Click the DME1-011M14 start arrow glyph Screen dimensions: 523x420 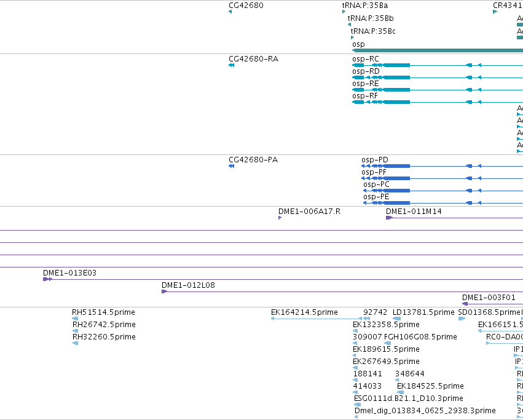(x=389, y=218)
